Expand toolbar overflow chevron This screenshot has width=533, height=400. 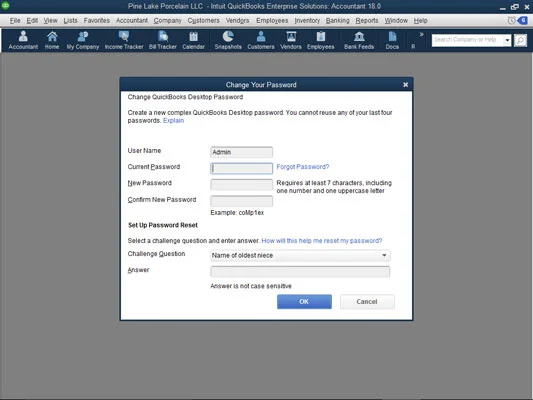(x=422, y=34)
